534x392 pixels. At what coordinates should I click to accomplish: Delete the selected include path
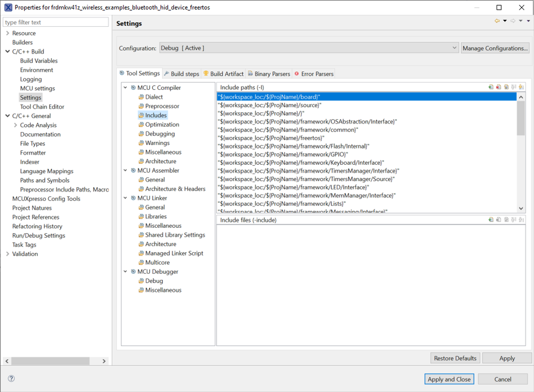pyautogui.click(x=499, y=87)
